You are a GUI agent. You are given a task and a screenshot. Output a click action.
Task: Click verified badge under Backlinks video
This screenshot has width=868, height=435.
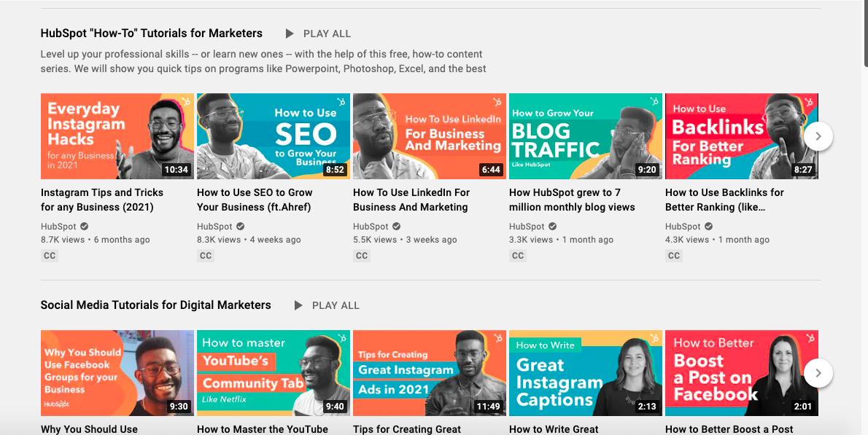(x=708, y=227)
